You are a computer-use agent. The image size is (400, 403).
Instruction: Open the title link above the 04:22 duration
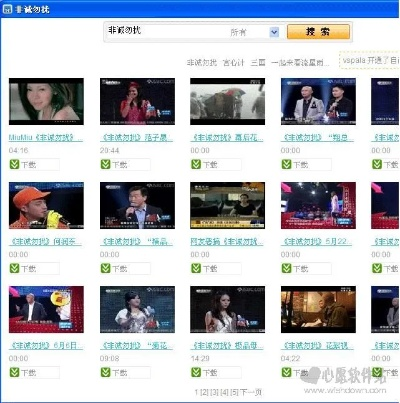coord(317,346)
